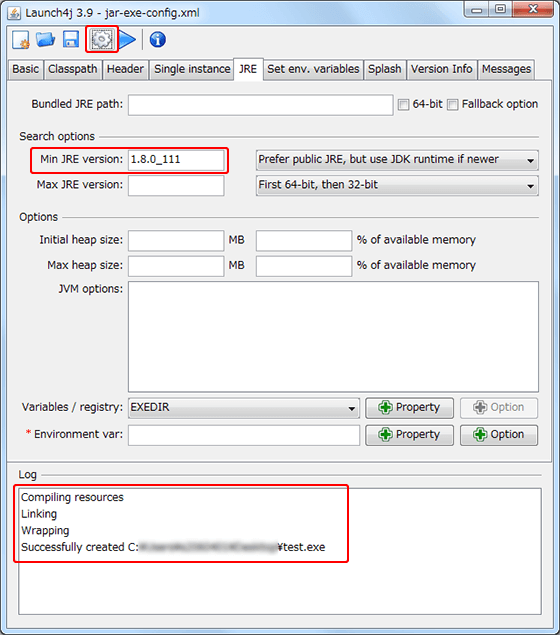Viewport: 560px width, 635px height.
Task: Test the wrapper with blue play arrow
Action: (127, 40)
